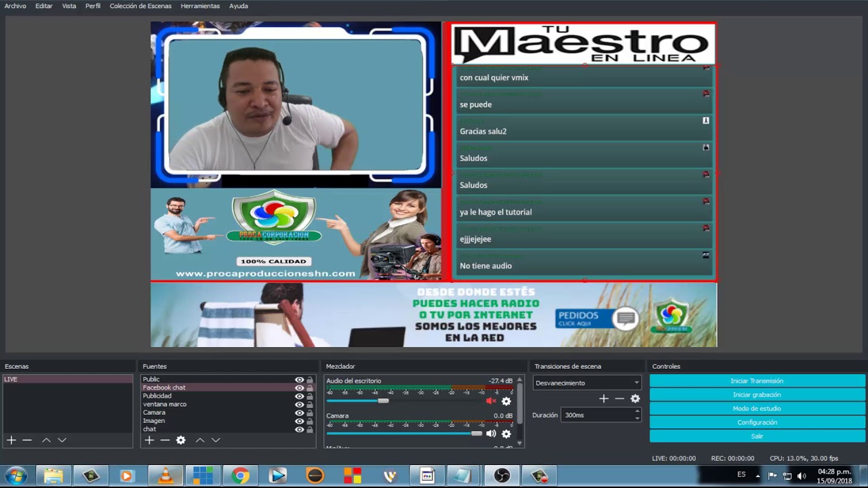Screen dimensions: 868x488
Task: Click volume icon in system tray
Action: pyautogui.click(x=802, y=475)
